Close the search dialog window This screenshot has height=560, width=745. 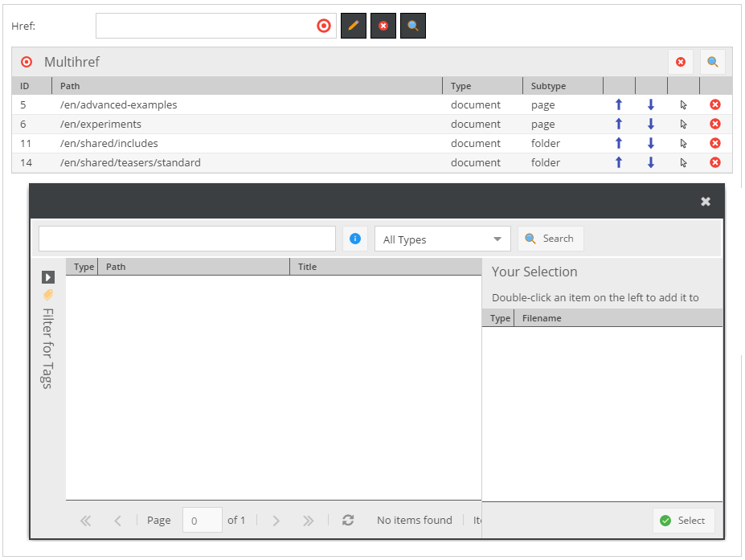(706, 202)
